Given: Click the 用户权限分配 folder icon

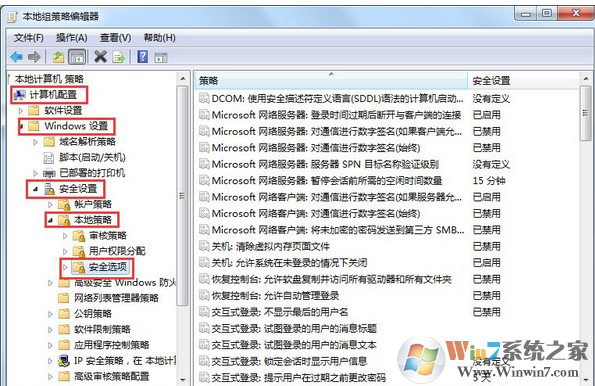Looking at the screenshot, I should click(79, 251).
